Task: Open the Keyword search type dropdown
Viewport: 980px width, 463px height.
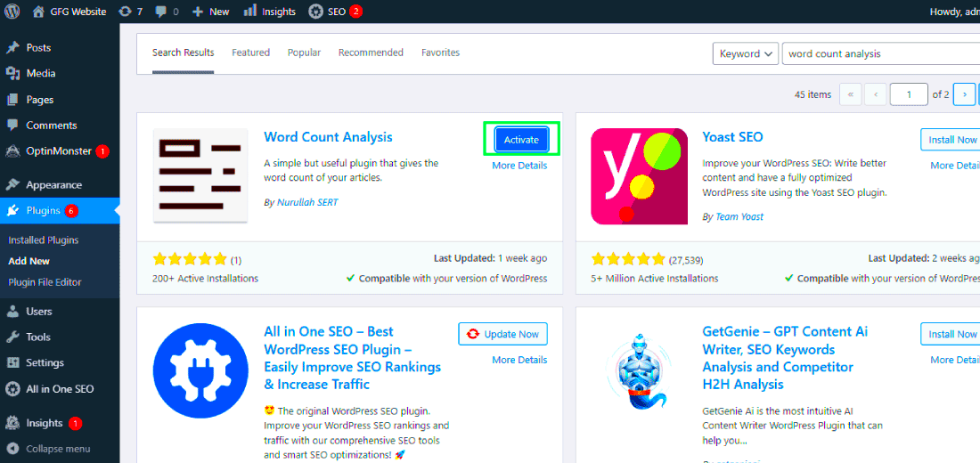Action: (746, 53)
